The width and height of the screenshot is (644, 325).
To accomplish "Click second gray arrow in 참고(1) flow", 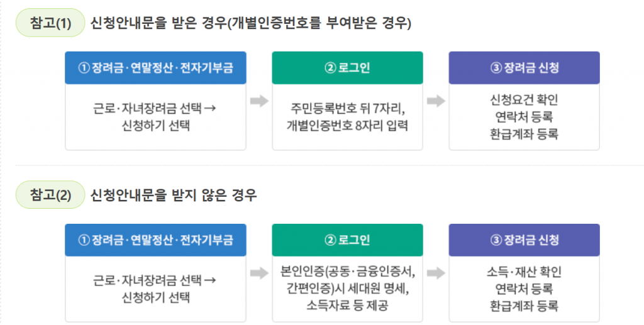I will 436,101.
